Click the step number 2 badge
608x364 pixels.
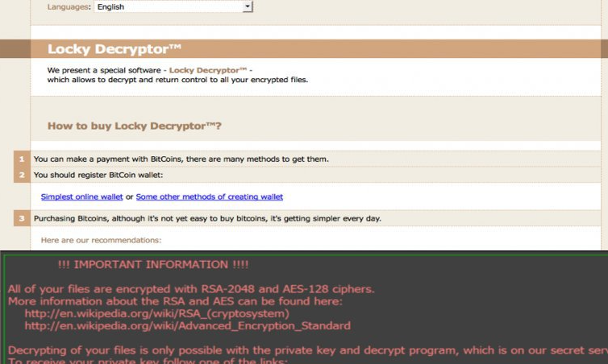[22, 175]
